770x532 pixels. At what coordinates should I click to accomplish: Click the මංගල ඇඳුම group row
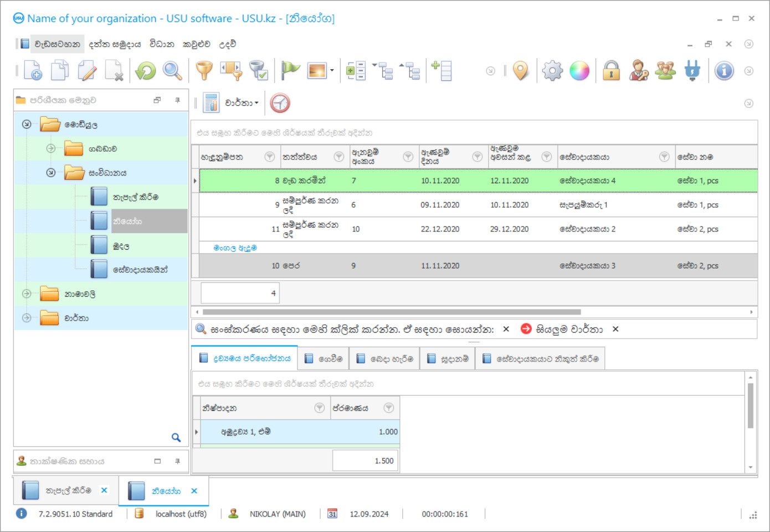pyautogui.click(x=235, y=247)
